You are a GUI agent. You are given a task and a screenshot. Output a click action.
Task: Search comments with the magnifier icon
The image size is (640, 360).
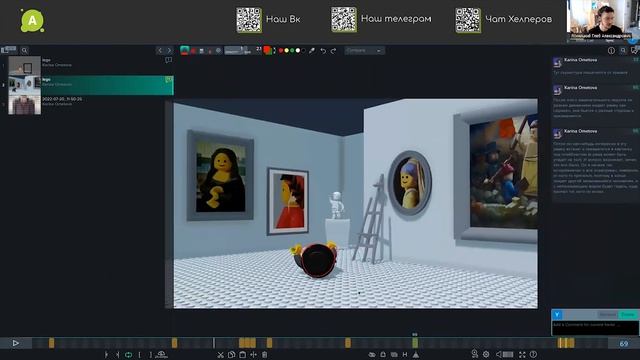coord(623,51)
